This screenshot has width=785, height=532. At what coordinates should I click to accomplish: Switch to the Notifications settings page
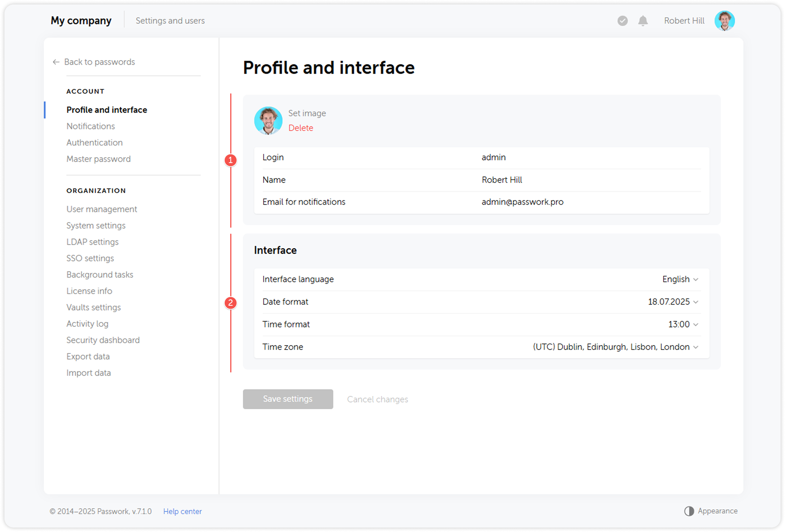click(91, 126)
